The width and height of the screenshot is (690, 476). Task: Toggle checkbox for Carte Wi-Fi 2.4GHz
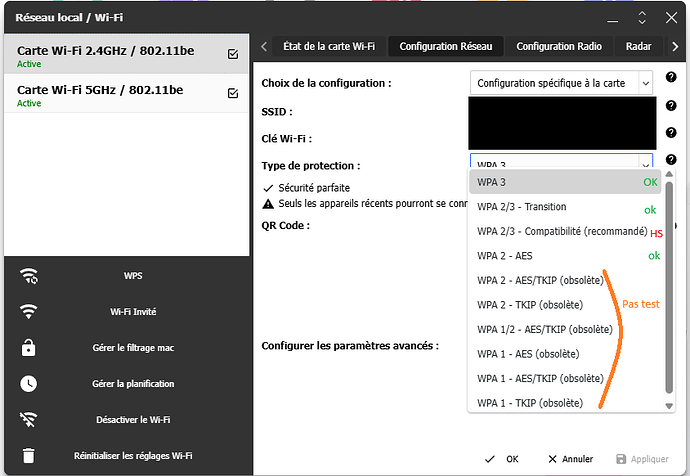click(233, 54)
